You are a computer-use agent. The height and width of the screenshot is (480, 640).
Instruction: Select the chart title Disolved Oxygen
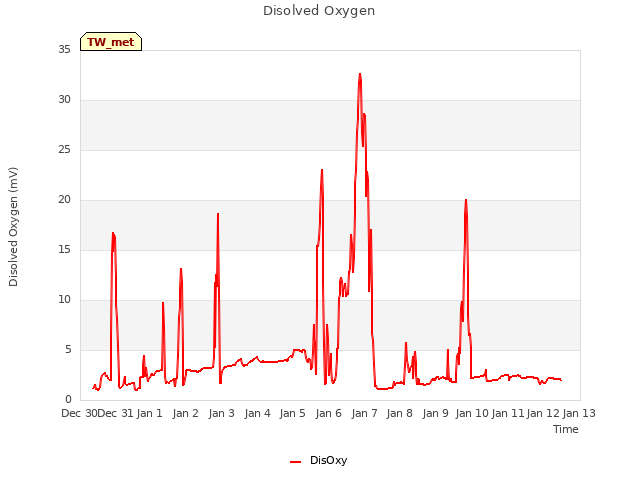tap(319, 11)
